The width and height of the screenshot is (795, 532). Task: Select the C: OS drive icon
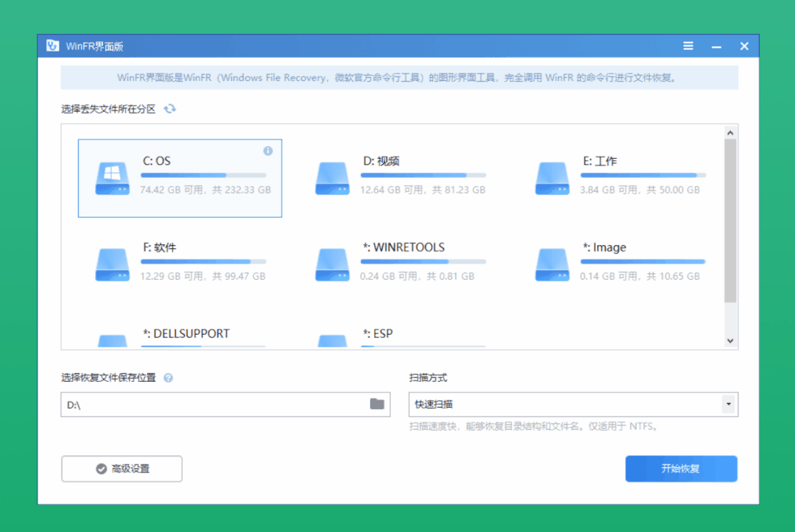[x=113, y=178]
